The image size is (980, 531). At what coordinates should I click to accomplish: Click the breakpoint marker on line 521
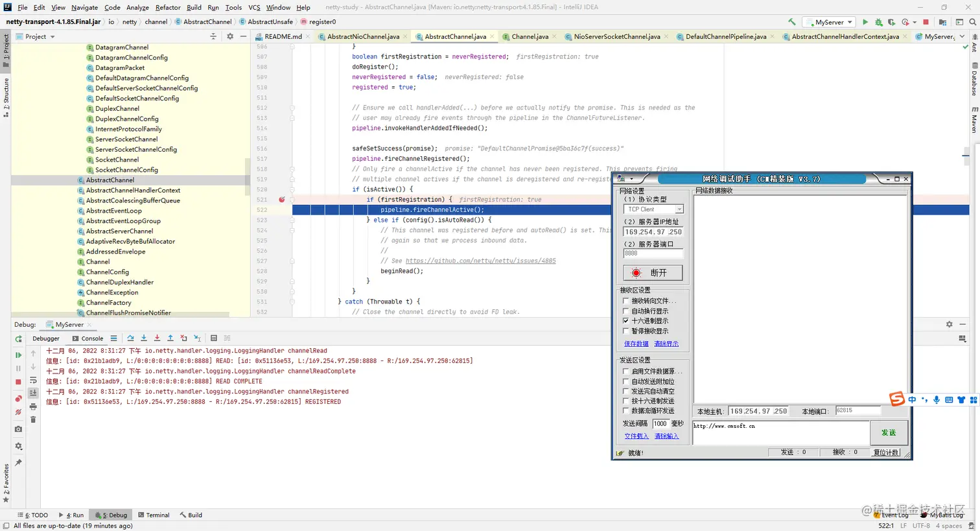point(281,200)
